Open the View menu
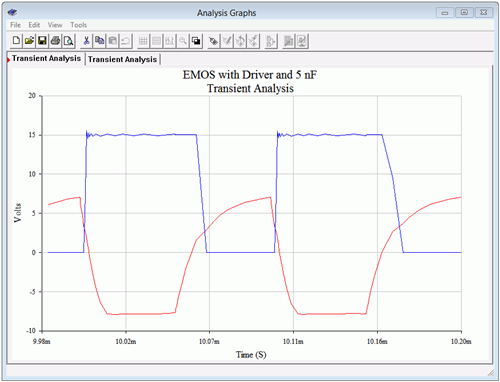 55,25
